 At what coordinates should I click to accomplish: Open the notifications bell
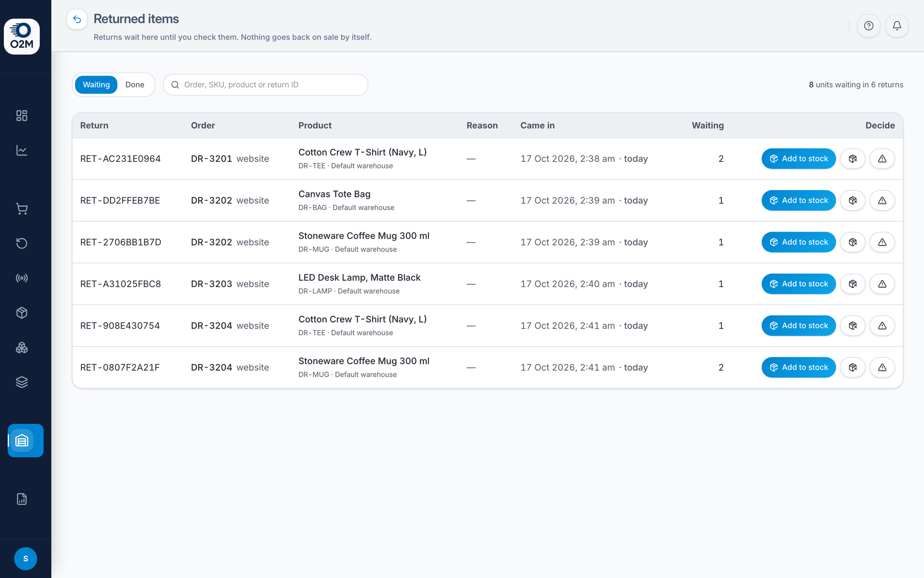[x=897, y=26]
